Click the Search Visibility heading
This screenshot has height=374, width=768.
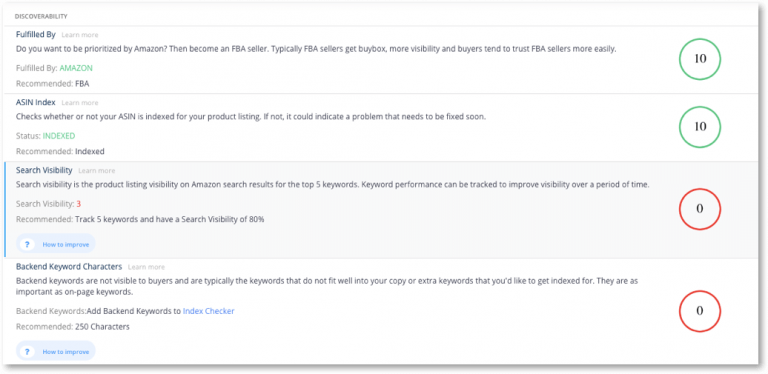[44, 170]
